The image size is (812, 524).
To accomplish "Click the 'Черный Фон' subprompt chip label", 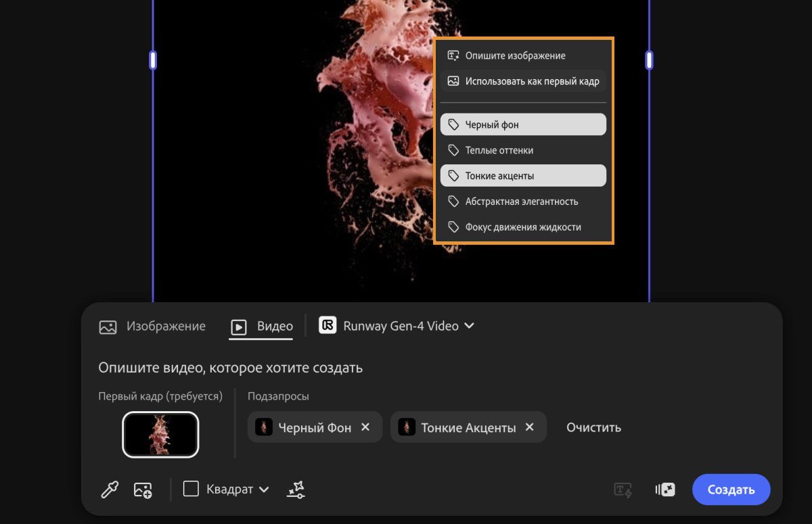I will 315,428.
